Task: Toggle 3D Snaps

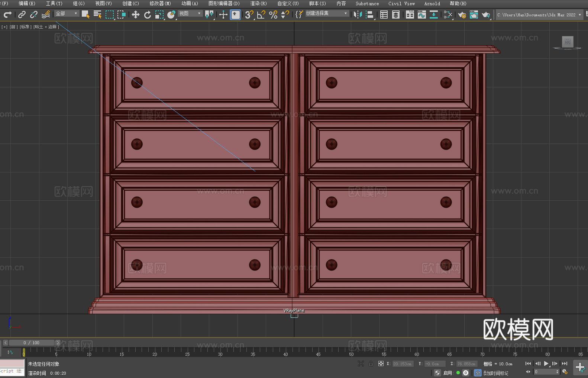Action: (x=249, y=14)
